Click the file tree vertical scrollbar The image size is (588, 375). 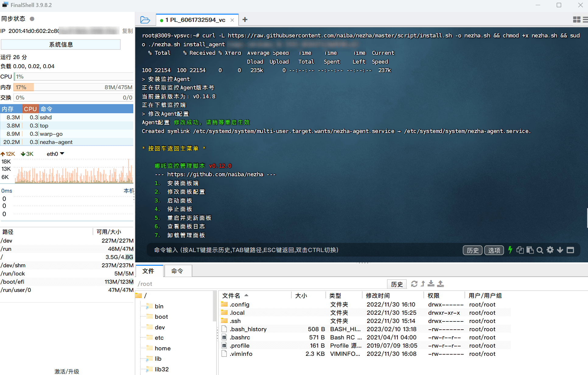tap(215, 306)
